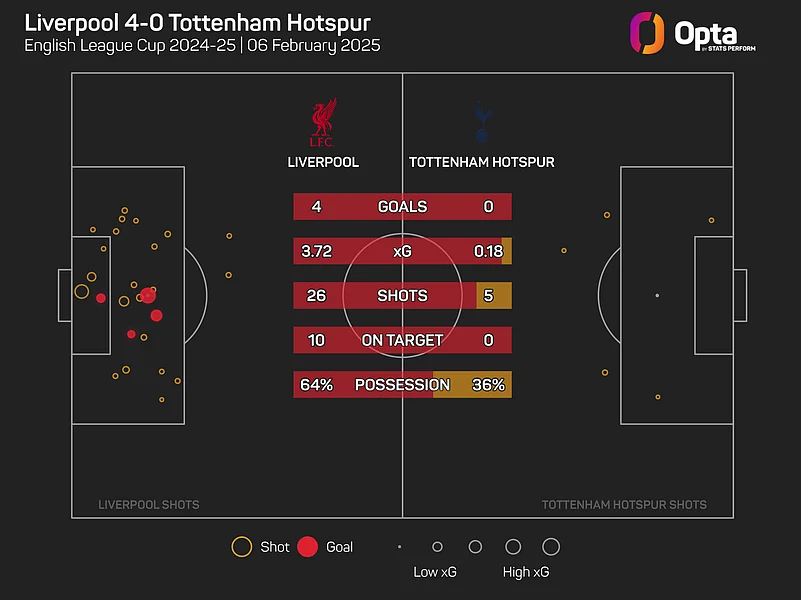This screenshot has width=801, height=600.
Task: Click the Opta logo icon
Action: [x=647, y=33]
